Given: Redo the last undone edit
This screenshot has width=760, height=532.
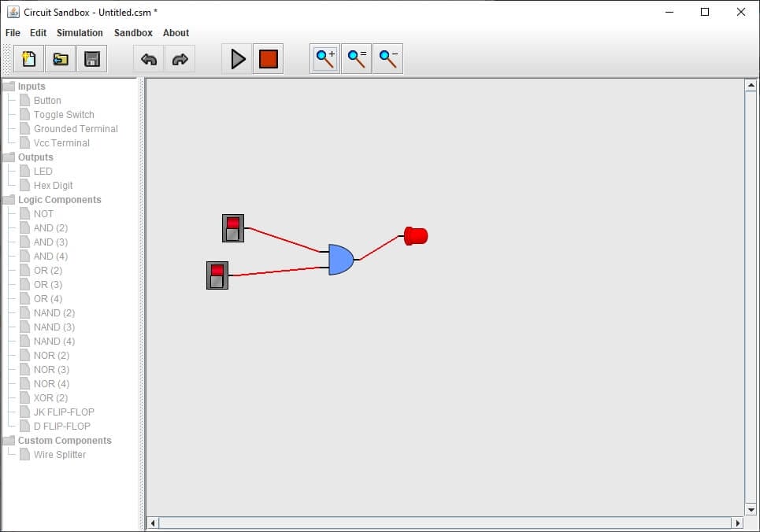Looking at the screenshot, I should (180, 58).
